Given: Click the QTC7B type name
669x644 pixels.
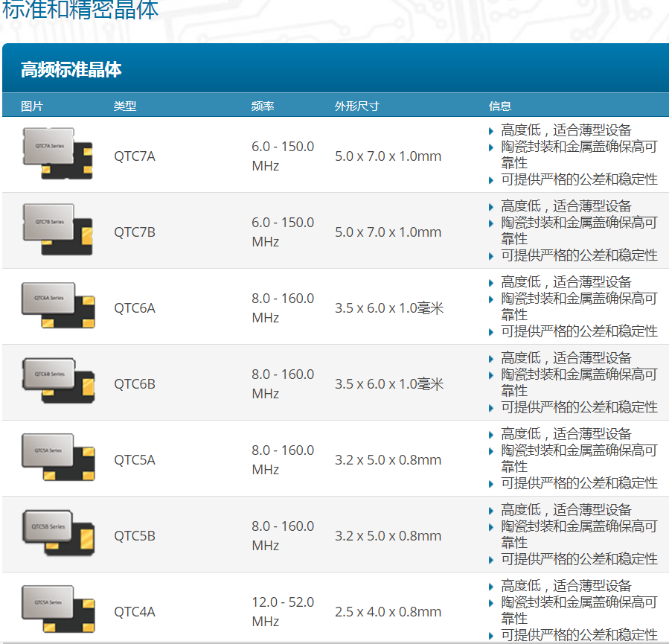Looking at the screenshot, I should point(135,232).
